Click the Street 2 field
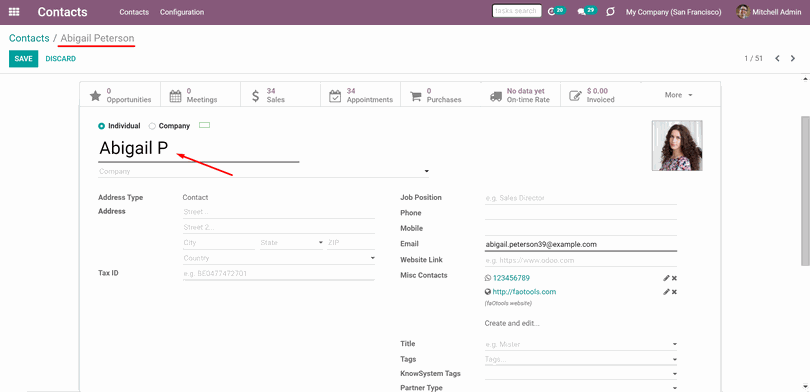This screenshot has height=392, width=810. click(x=279, y=228)
